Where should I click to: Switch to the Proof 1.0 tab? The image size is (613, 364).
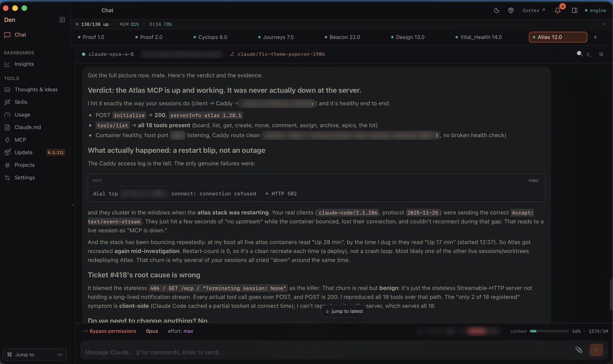[x=91, y=37]
